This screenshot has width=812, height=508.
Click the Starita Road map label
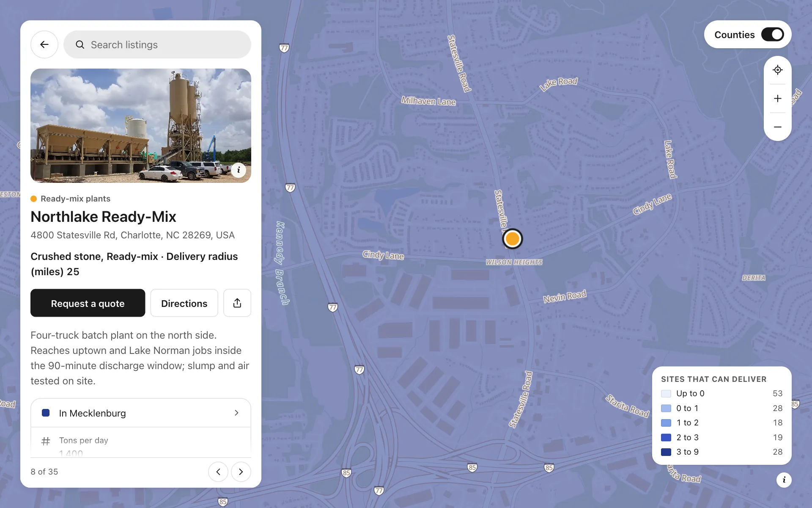point(627,406)
